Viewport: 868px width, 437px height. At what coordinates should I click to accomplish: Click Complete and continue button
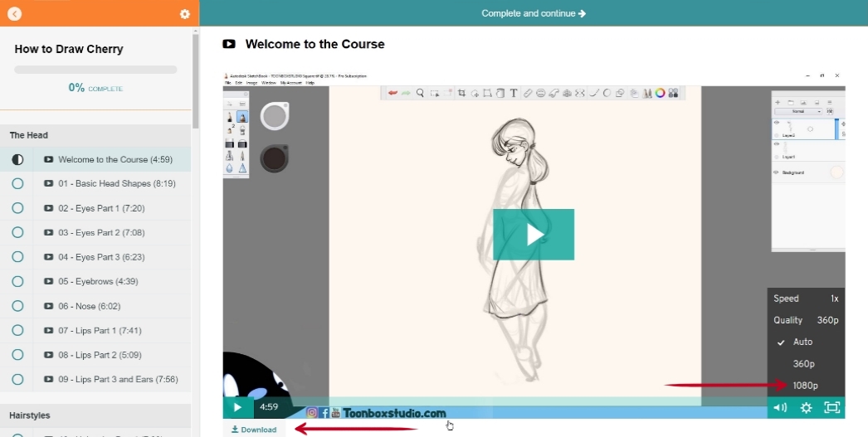click(x=534, y=13)
